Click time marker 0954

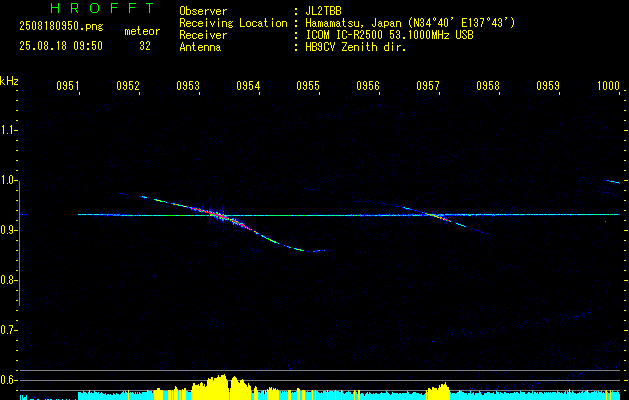(x=248, y=86)
